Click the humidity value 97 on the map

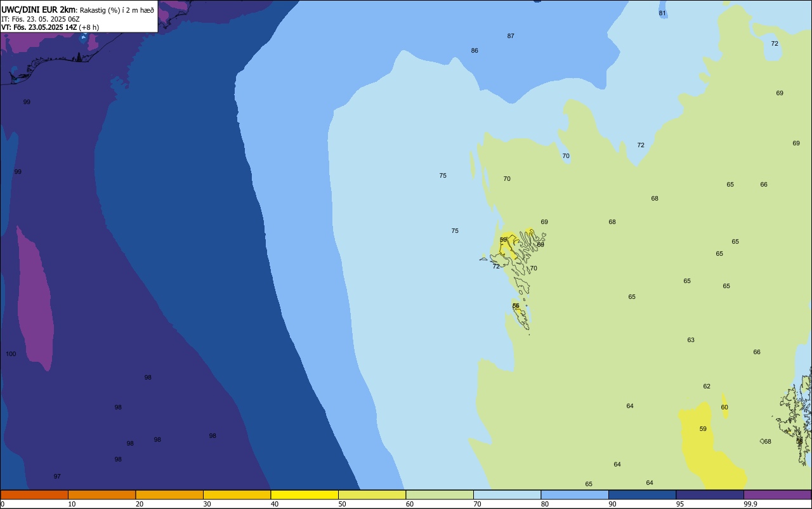[x=57, y=477]
